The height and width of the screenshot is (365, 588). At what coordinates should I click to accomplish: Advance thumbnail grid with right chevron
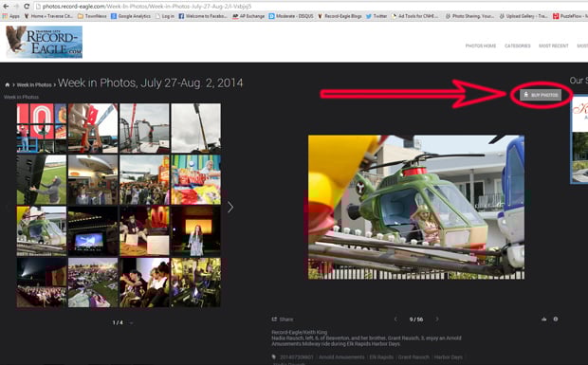pos(230,207)
